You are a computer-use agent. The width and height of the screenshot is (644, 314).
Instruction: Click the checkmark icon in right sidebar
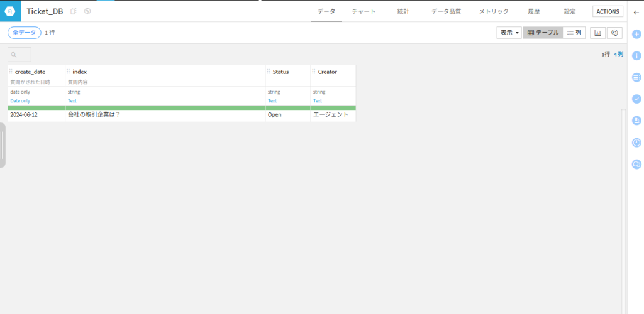(636, 99)
